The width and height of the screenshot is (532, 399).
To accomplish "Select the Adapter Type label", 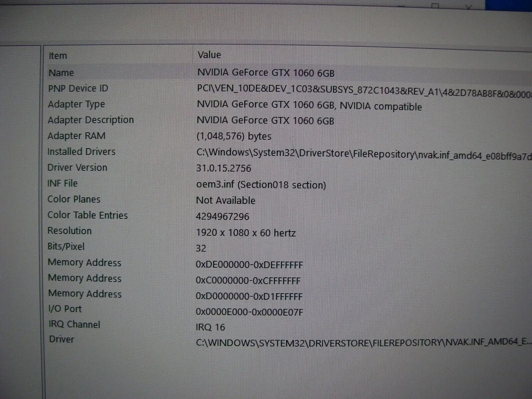I will click(76, 104).
